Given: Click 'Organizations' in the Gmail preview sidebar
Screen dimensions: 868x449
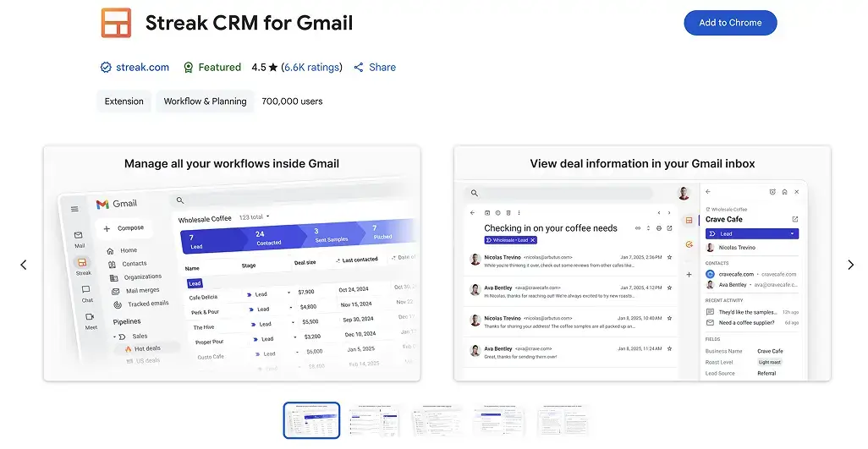Looking at the screenshot, I should [x=143, y=277].
